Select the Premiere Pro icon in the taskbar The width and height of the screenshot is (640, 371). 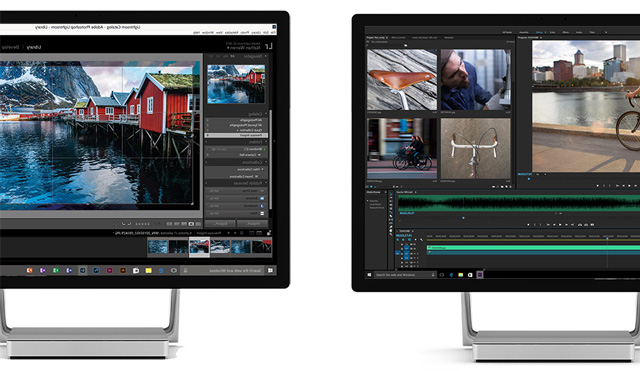click(480, 274)
